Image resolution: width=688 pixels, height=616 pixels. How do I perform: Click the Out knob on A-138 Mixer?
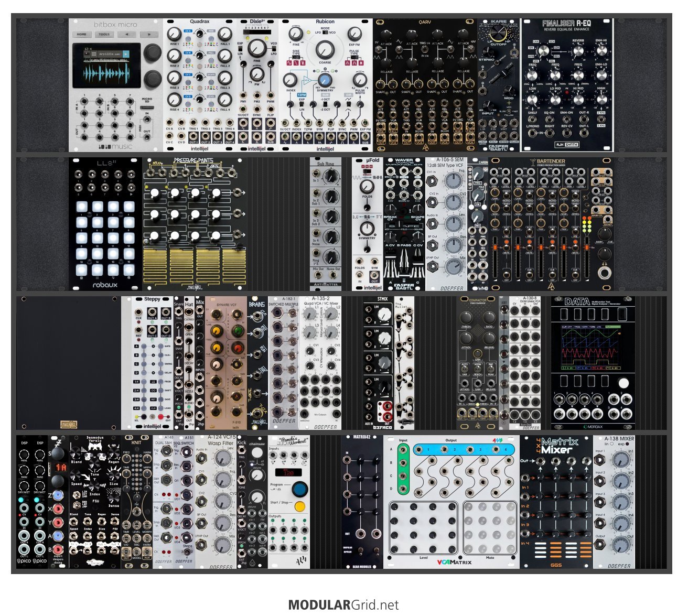coord(621,545)
